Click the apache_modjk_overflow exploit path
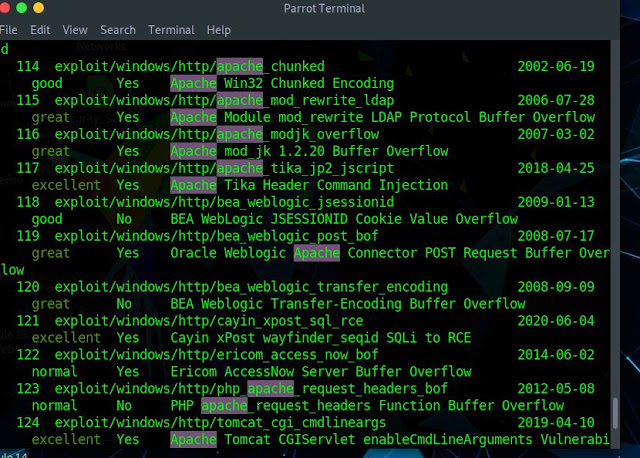The image size is (640, 458). point(217,134)
